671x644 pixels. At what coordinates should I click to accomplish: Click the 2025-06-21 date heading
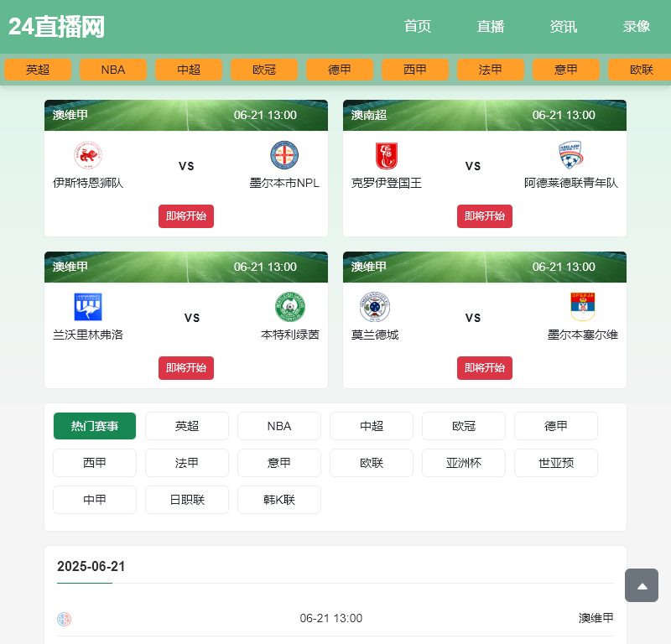(91, 566)
